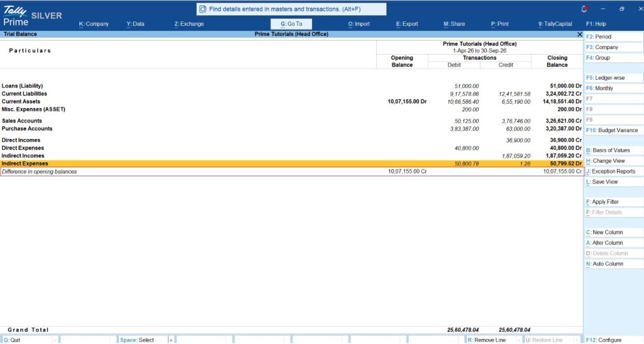This screenshot has height=344, width=644.
Task: Select the highlighted Indirect Expenses row
Action: (291, 164)
